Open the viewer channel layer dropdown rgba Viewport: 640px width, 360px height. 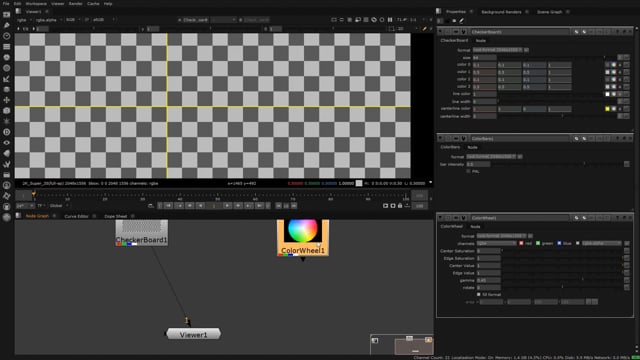point(24,20)
